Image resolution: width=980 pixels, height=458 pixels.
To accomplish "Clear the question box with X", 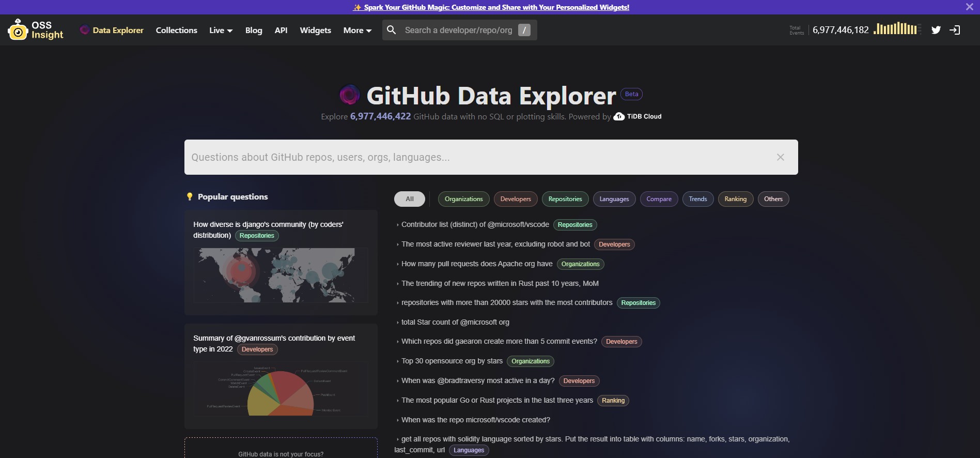I will click(x=781, y=157).
